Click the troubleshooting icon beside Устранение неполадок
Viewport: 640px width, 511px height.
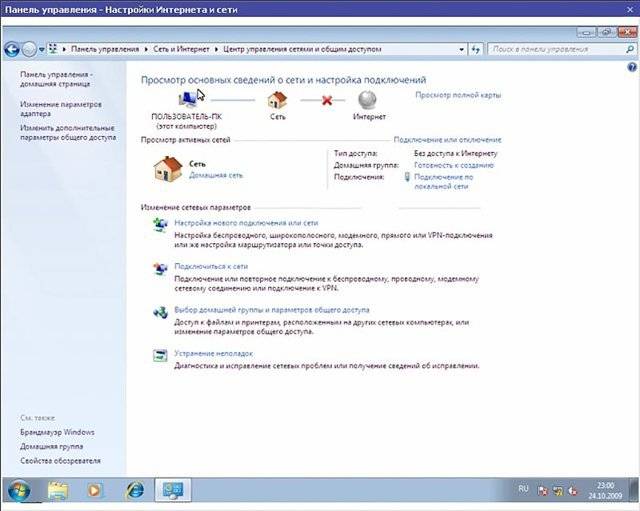[160, 355]
